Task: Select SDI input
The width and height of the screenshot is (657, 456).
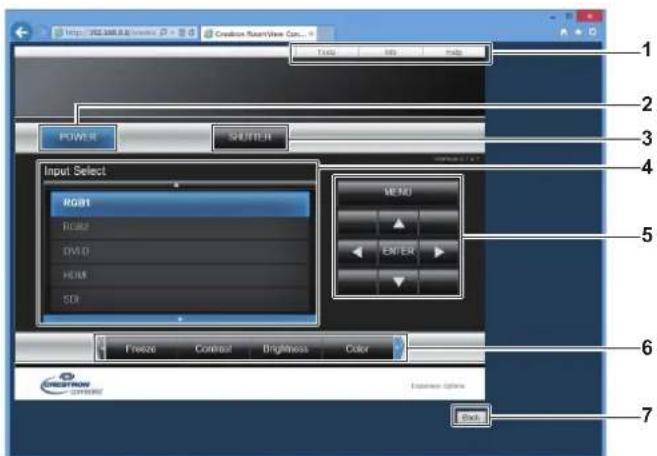Action: [x=180, y=299]
